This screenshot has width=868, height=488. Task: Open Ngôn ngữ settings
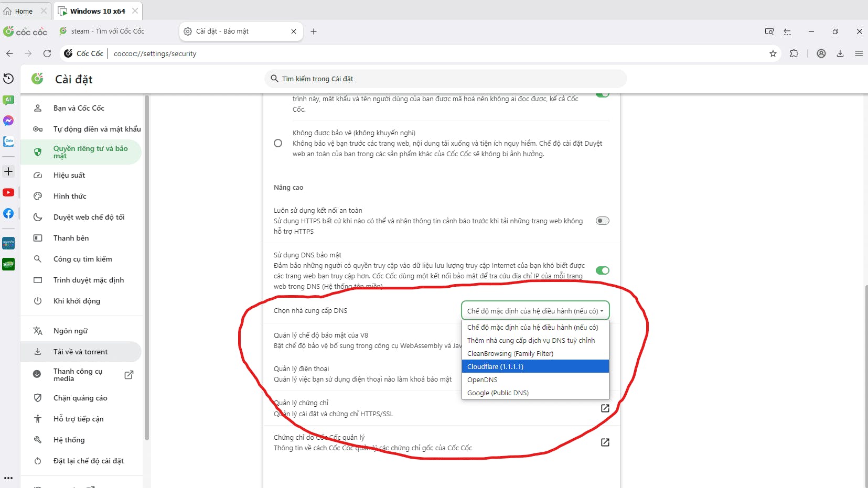(81, 331)
